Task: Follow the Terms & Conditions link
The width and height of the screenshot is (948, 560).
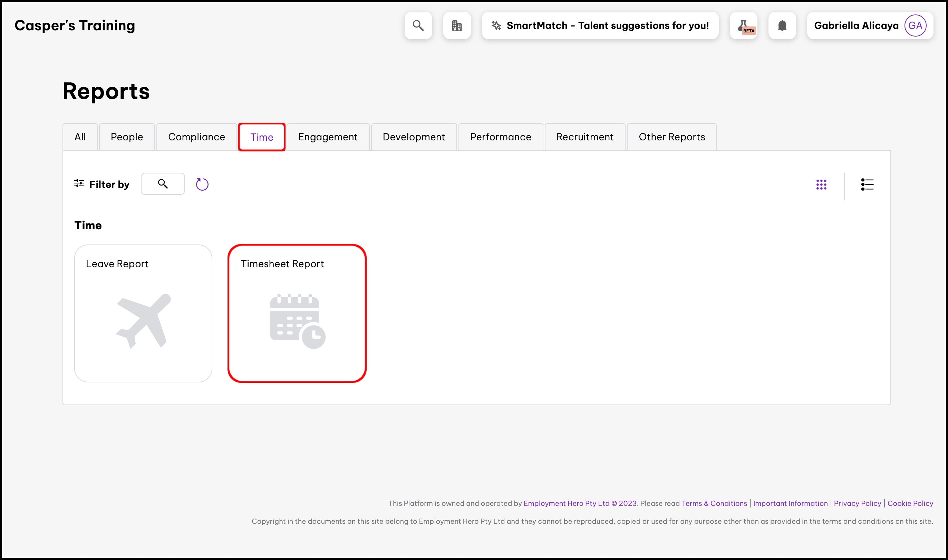Action: [714, 503]
